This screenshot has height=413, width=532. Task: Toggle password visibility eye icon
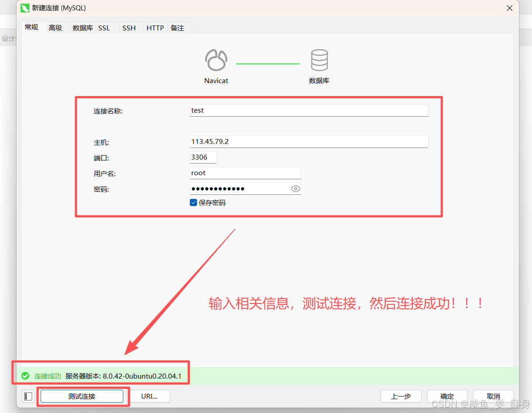point(296,189)
